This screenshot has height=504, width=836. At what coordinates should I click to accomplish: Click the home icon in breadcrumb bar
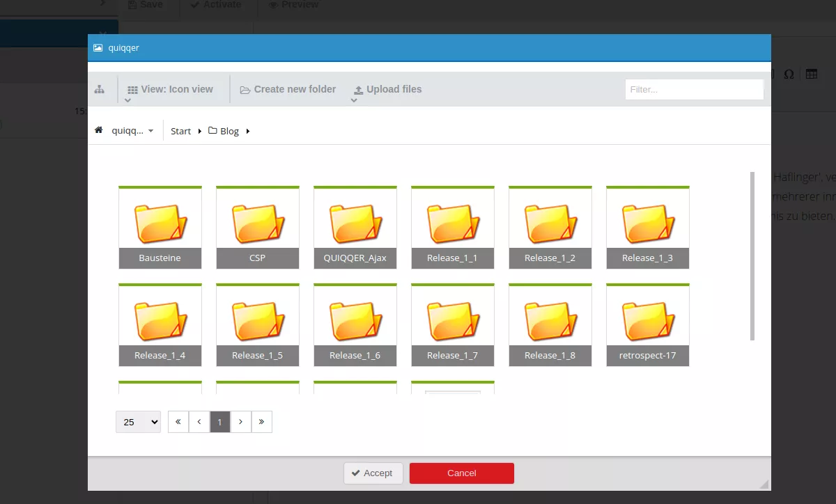click(99, 130)
